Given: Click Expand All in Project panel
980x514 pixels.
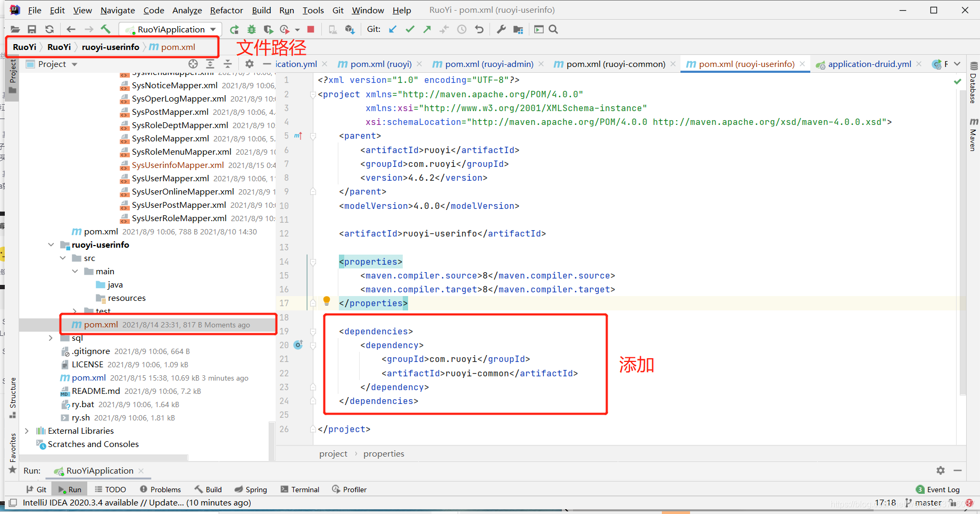Looking at the screenshot, I should 210,64.
